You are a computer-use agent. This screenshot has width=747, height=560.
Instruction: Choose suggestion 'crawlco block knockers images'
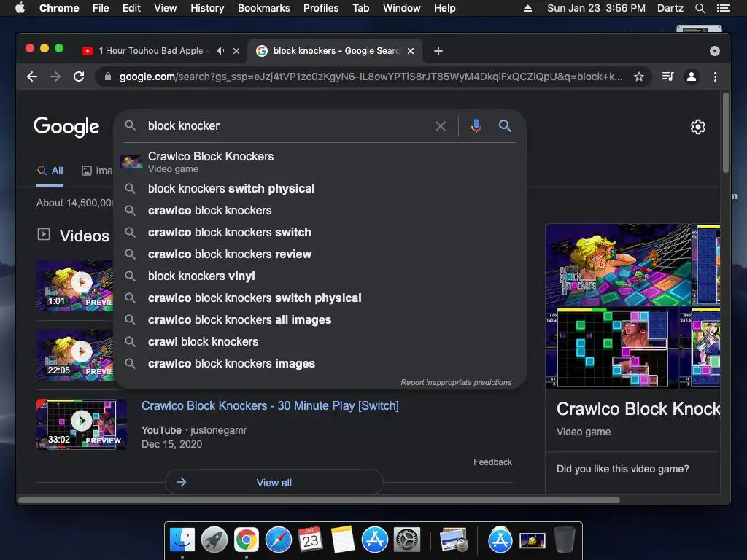[x=320, y=364]
